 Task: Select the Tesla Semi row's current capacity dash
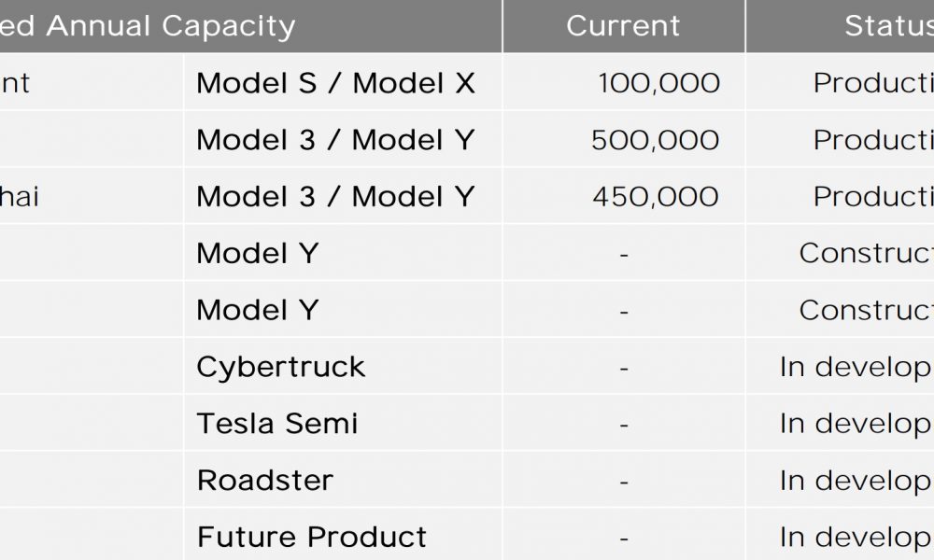[624, 425]
